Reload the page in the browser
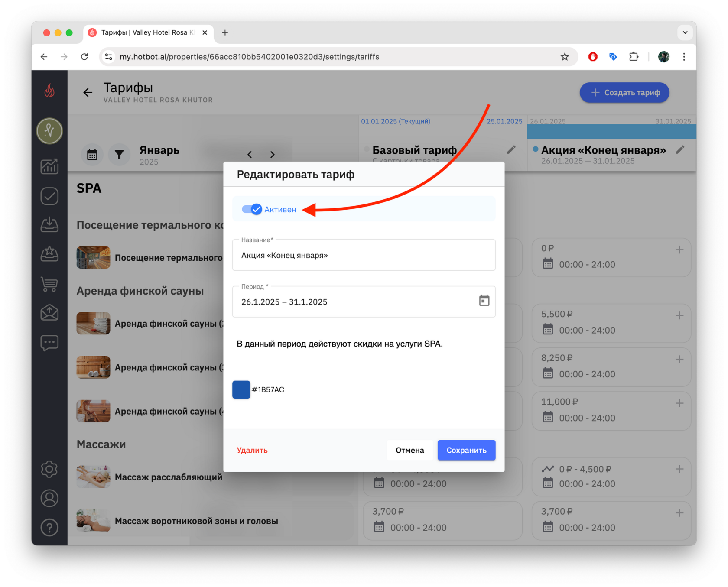This screenshot has height=587, width=728. [84, 57]
